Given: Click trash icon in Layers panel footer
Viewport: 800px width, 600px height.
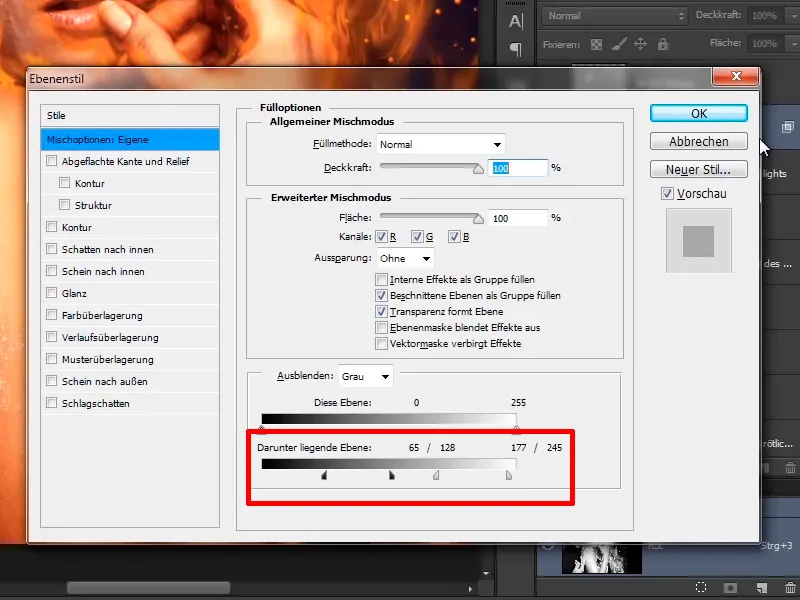Looking at the screenshot, I should [790, 467].
